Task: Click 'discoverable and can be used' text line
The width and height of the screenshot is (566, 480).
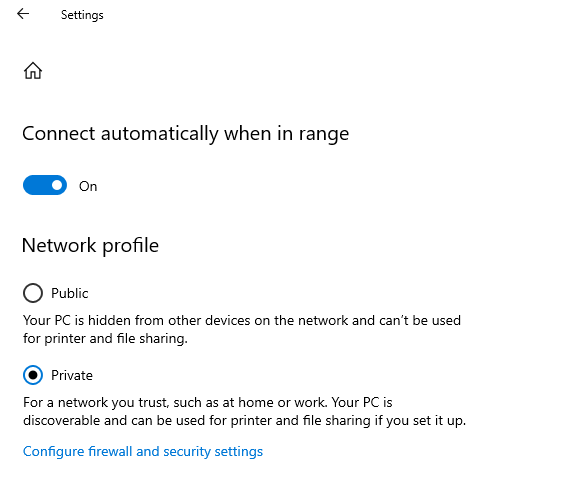Action: [244, 420]
